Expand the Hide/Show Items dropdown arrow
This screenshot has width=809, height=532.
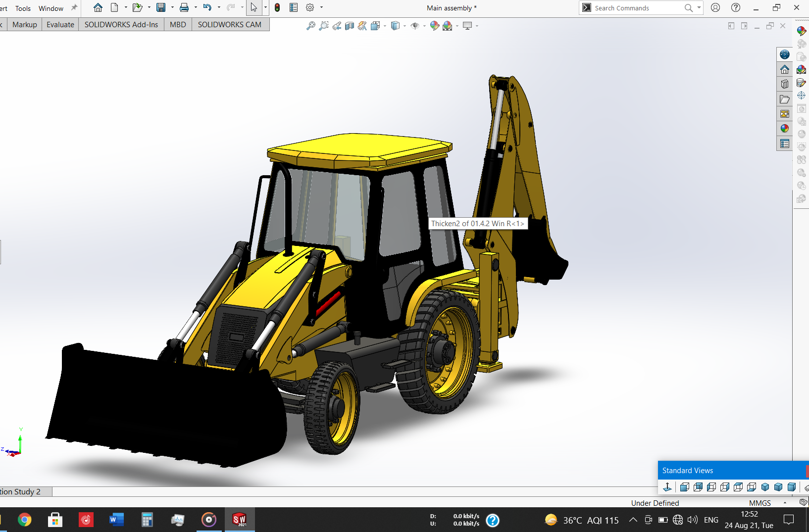(x=424, y=26)
